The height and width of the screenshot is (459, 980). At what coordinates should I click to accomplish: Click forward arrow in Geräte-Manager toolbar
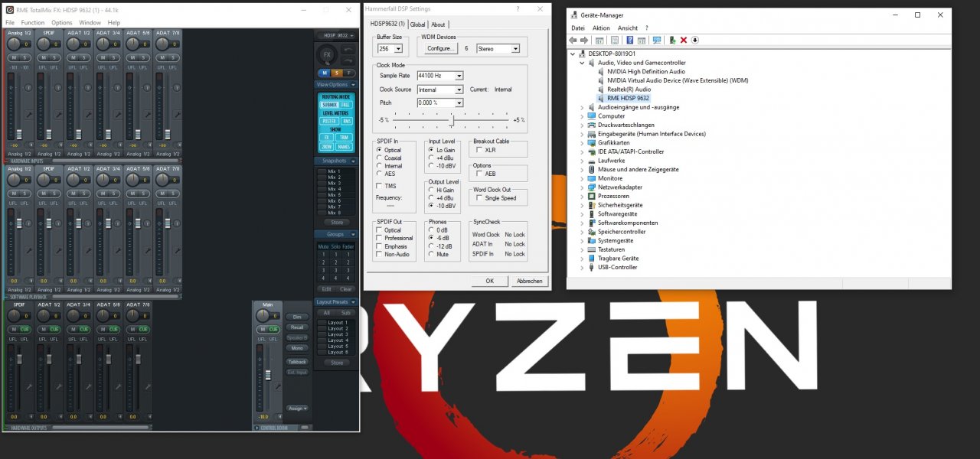pos(584,40)
